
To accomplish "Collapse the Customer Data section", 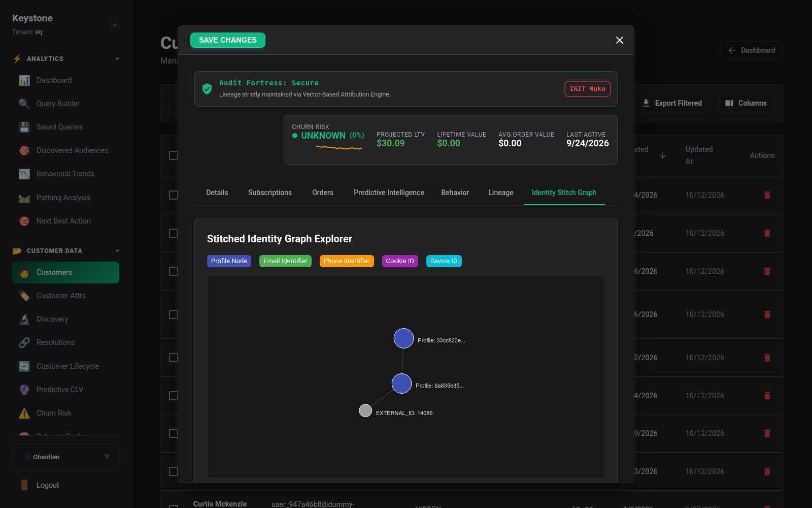I will (x=117, y=251).
